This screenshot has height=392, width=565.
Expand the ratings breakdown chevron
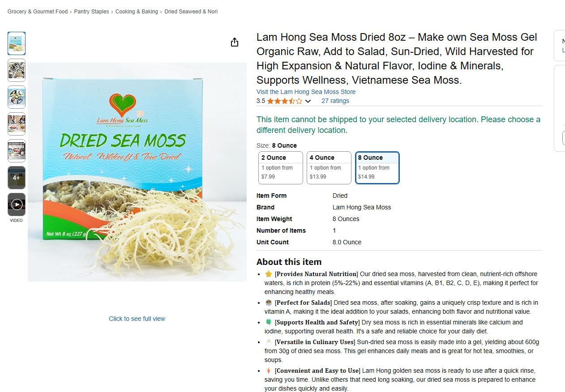pyautogui.click(x=308, y=102)
